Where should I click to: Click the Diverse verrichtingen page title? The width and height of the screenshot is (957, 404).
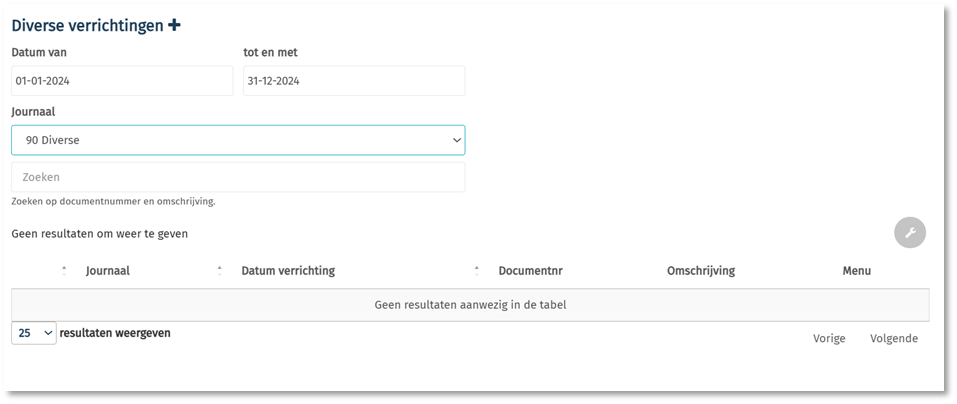pyautogui.click(x=87, y=26)
